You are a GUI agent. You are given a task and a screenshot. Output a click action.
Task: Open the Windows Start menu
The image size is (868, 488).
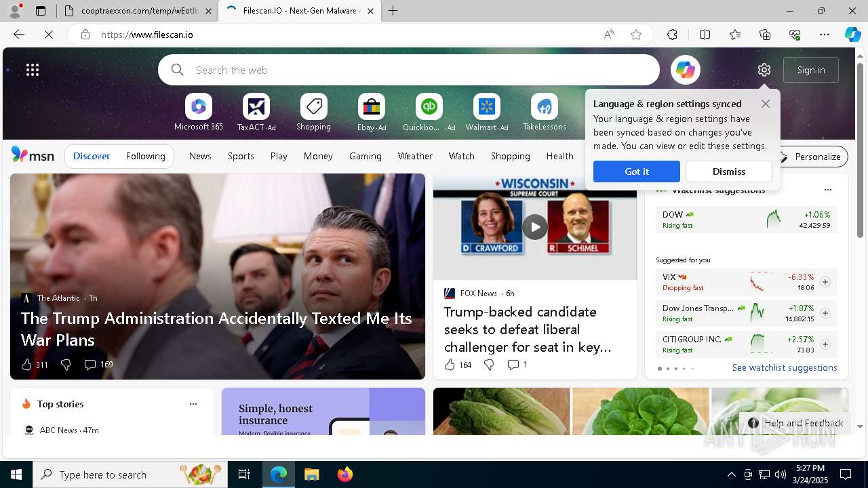[x=16, y=474]
